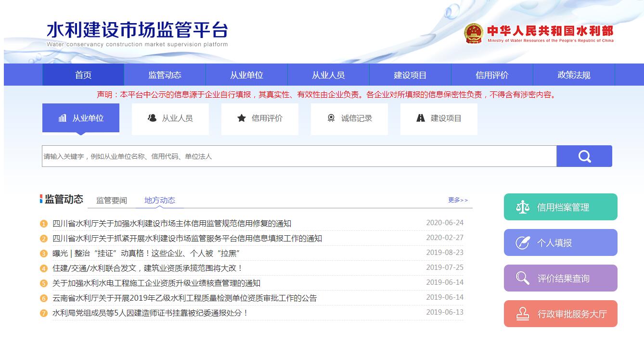Switch to the 地方动态 tab
Screen dimensions: 644x343
tap(160, 200)
